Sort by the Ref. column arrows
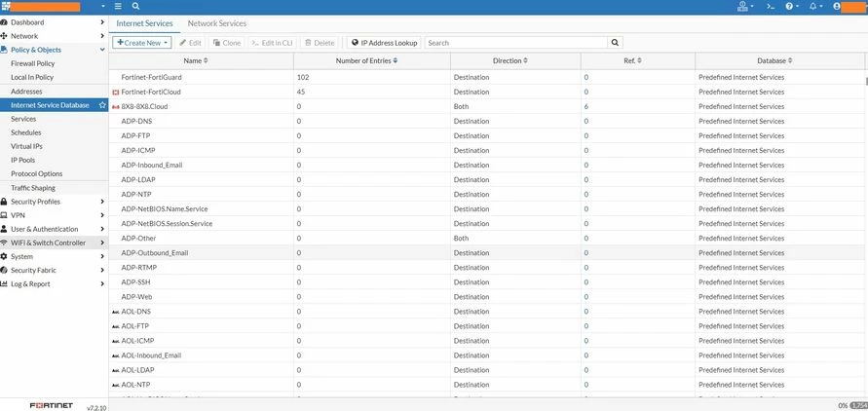868x411 pixels. [x=639, y=60]
